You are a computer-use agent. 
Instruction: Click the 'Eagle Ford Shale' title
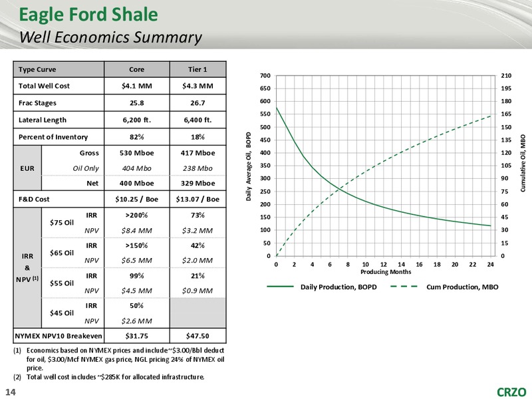point(88,15)
